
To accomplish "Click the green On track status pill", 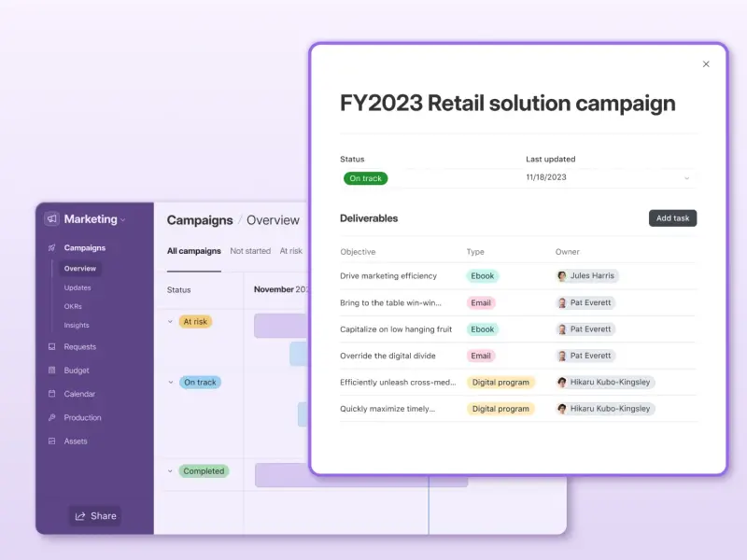I will (365, 178).
